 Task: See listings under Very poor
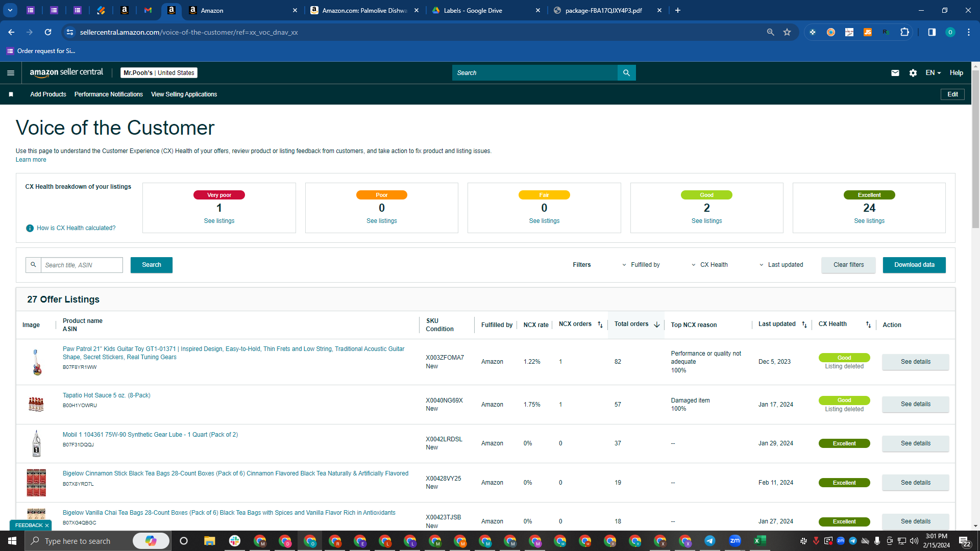click(219, 221)
